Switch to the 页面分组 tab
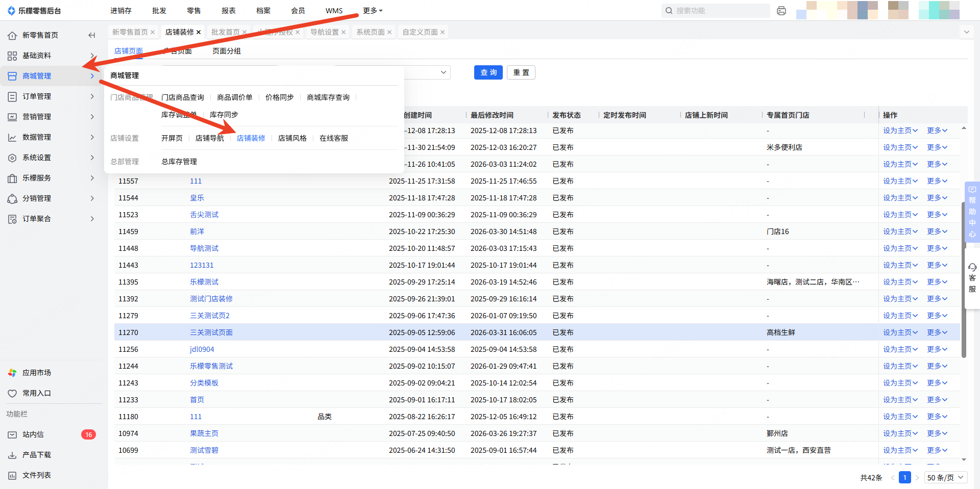Viewport: 980px width, 489px height. [226, 51]
